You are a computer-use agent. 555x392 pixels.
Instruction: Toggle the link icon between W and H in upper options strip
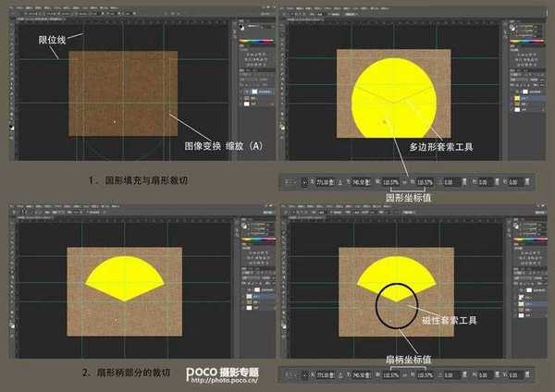(405, 182)
